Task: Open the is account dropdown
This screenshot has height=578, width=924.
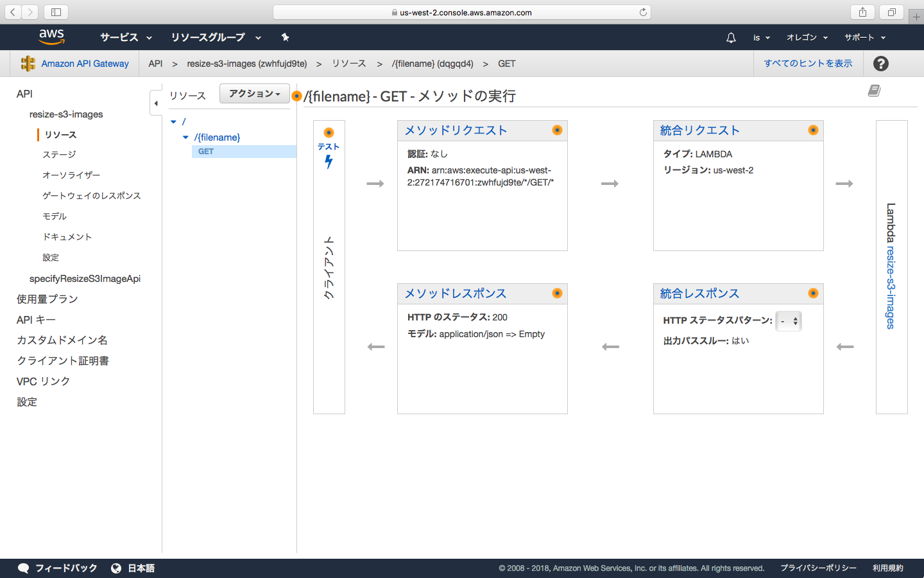Action: [761, 38]
